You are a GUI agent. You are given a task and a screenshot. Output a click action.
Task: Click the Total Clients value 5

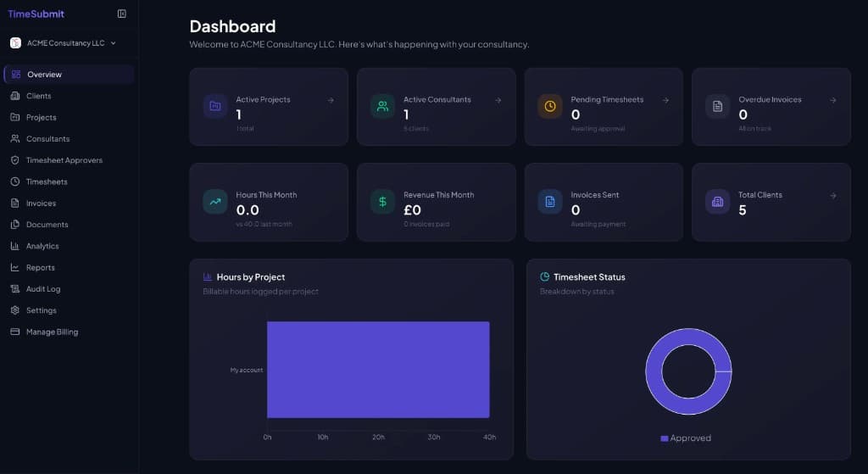[x=743, y=210]
